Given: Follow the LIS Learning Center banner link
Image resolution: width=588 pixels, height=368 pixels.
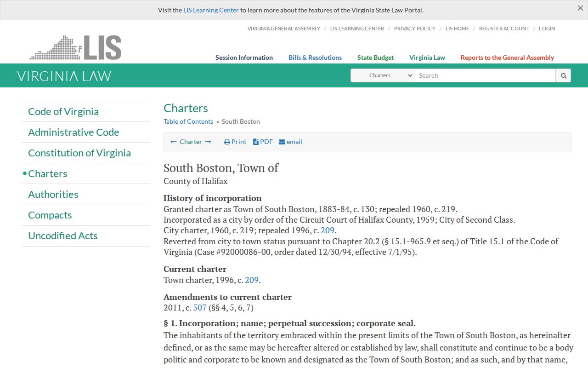Looking at the screenshot, I should 211,10.
